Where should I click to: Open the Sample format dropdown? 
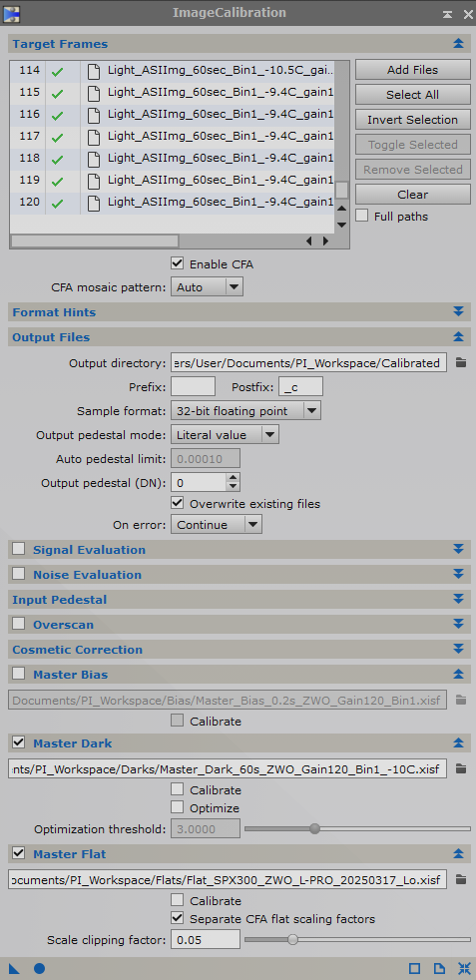[x=245, y=410]
